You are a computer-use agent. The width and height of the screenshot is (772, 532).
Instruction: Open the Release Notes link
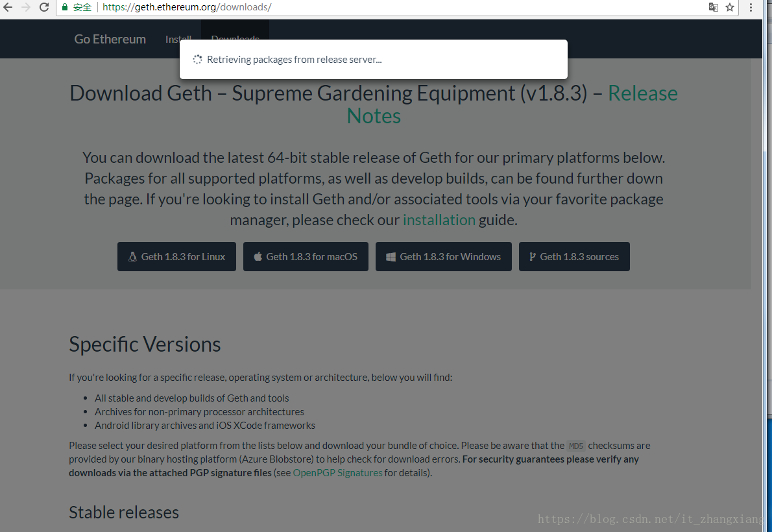tap(512, 104)
